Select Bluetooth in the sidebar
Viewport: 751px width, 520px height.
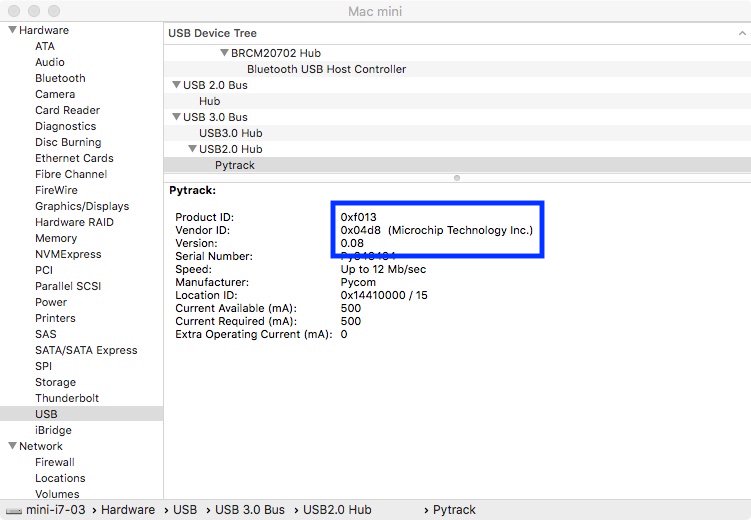(x=60, y=78)
